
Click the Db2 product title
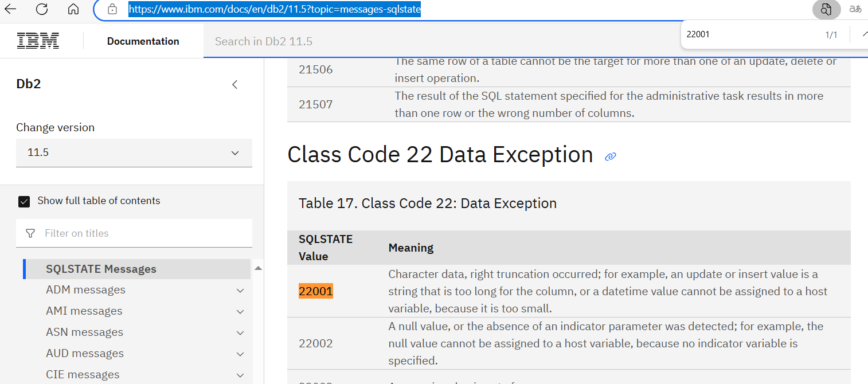(29, 84)
